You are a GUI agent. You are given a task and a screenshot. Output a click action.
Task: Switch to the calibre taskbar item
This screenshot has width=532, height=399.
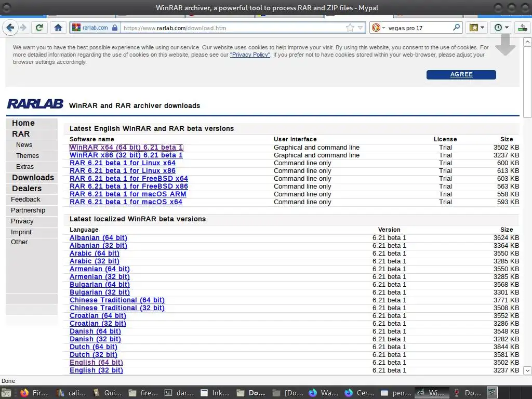click(71, 393)
